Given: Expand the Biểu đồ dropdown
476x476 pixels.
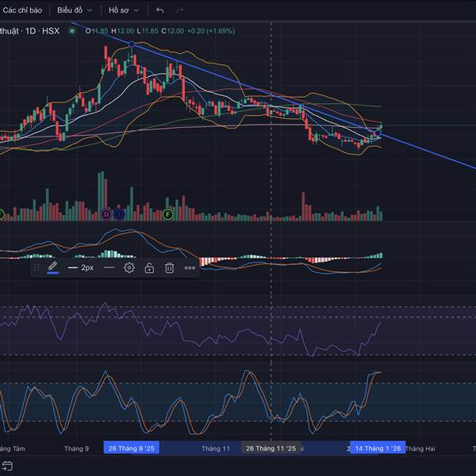Looking at the screenshot, I should point(75,10).
